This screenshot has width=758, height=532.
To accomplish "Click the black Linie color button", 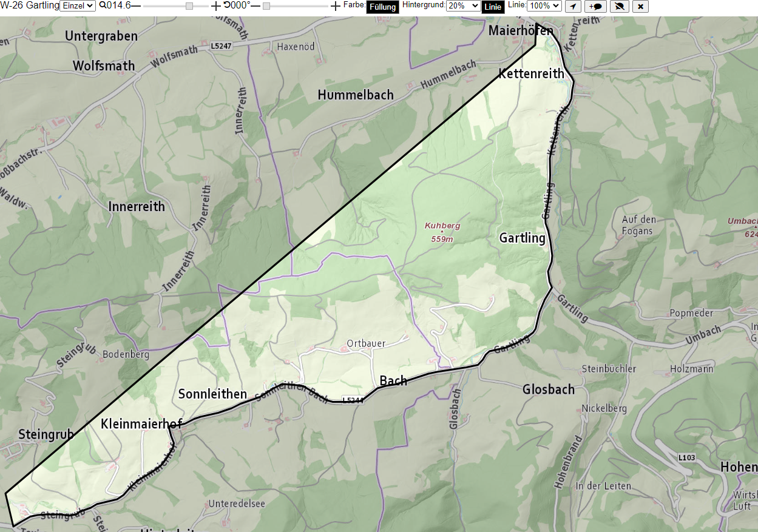I will 493,7.
